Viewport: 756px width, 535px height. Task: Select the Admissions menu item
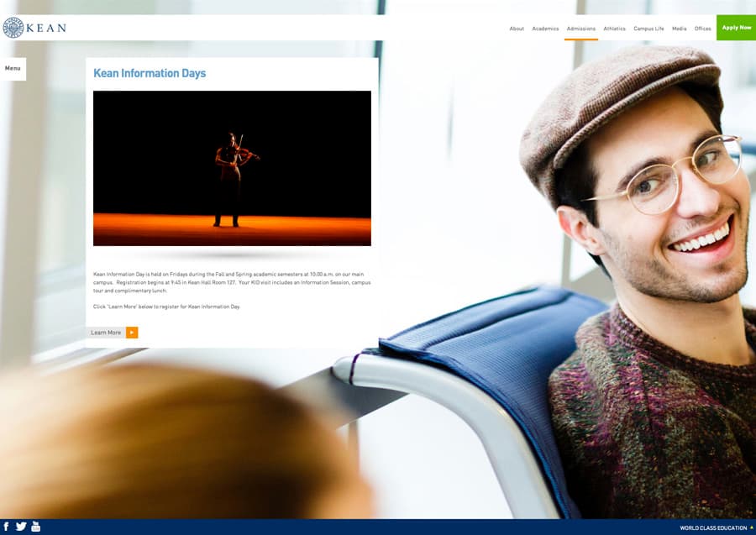581,29
